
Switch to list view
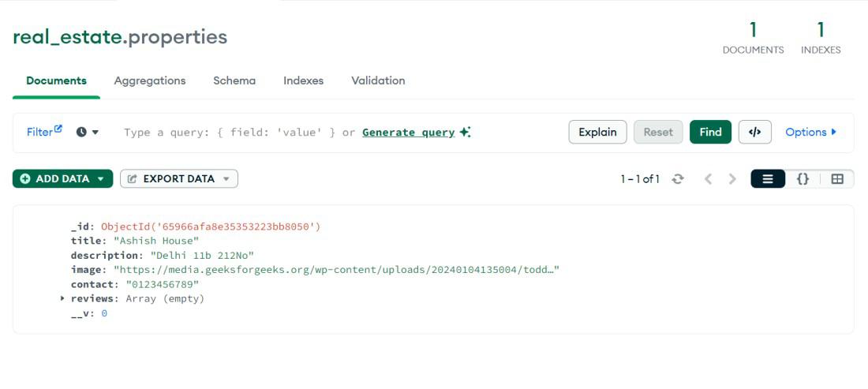(768, 179)
